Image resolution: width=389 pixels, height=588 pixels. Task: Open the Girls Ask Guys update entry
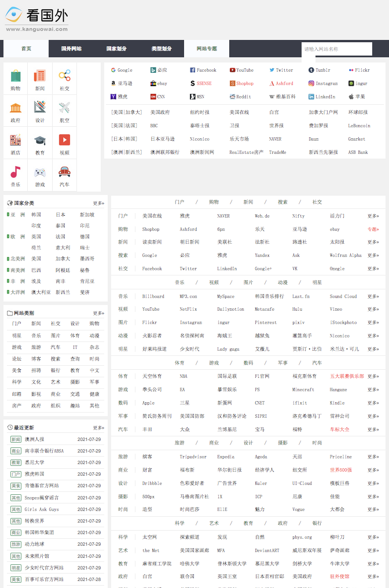42,509
